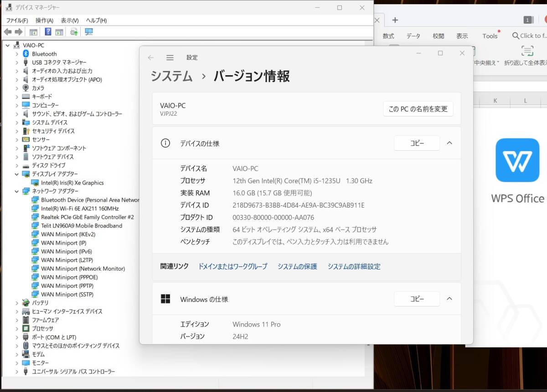Screen dimensions: 547x392
Task: Click the この PC の名前を変更 button
Action: pos(418,109)
